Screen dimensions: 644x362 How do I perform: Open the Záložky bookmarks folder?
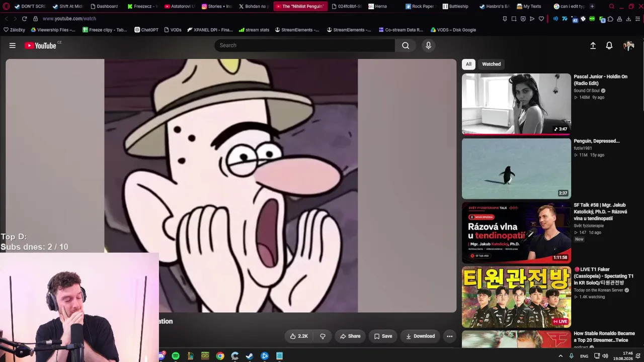14,30
